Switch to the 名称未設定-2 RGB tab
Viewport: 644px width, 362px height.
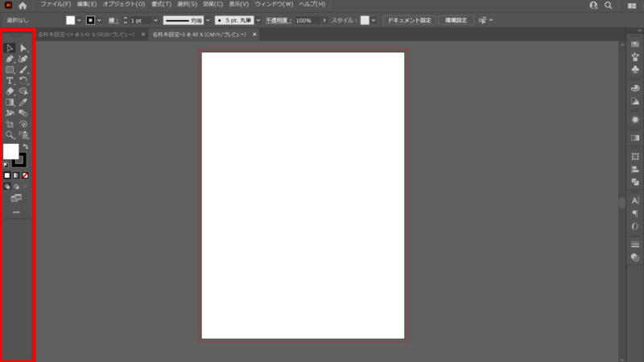[86, 35]
